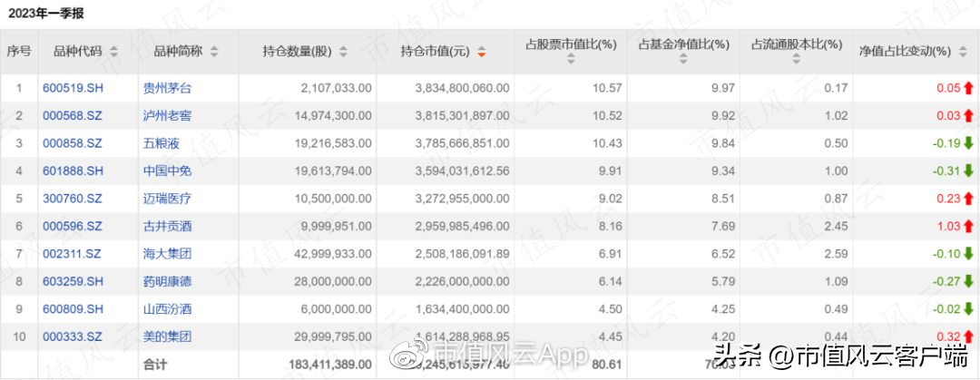Select share quantity 28,000,000.00
The image size is (980, 380).
pyautogui.click(x=332, y=282)
